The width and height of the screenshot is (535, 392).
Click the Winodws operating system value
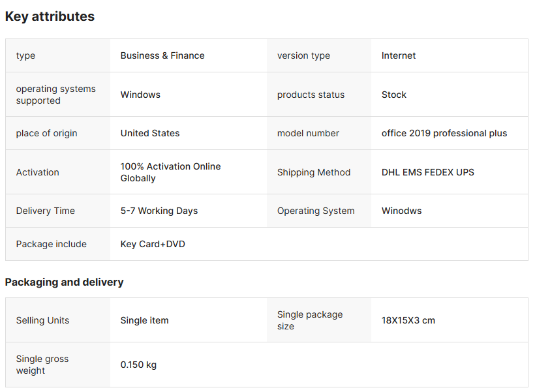tap(401, 211)
